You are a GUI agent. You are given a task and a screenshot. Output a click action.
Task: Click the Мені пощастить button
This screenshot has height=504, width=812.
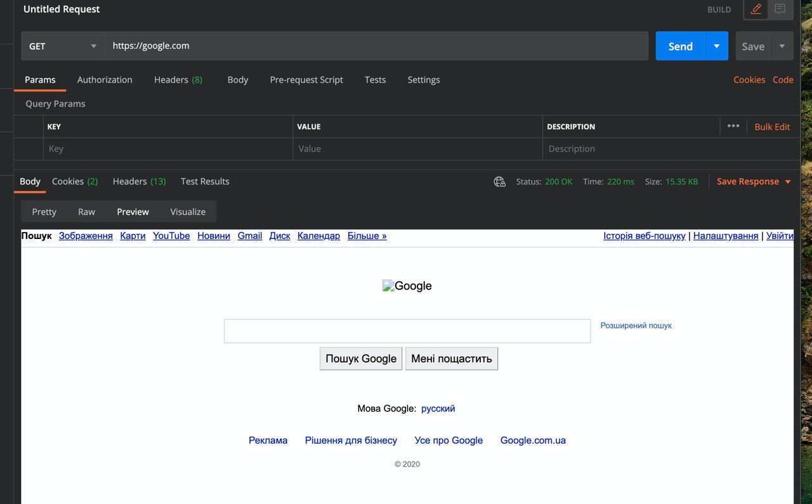452,359
